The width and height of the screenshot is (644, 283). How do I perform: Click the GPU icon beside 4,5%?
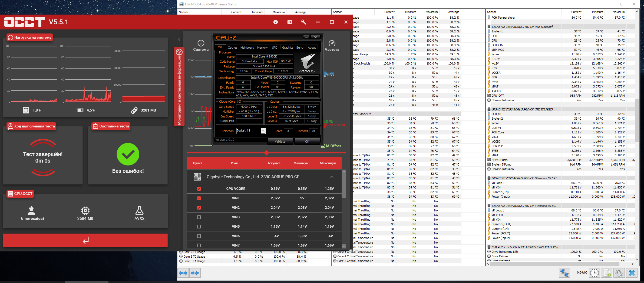coord(80,110)
